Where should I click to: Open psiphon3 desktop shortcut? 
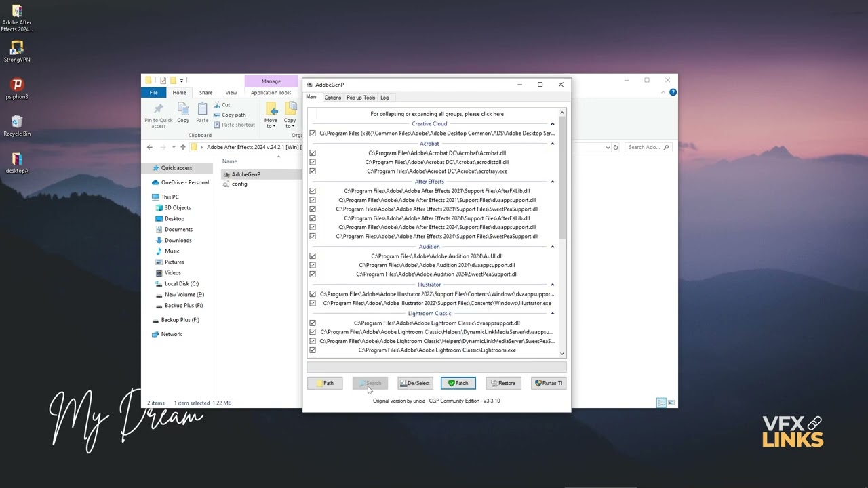[x=17, y=89]
